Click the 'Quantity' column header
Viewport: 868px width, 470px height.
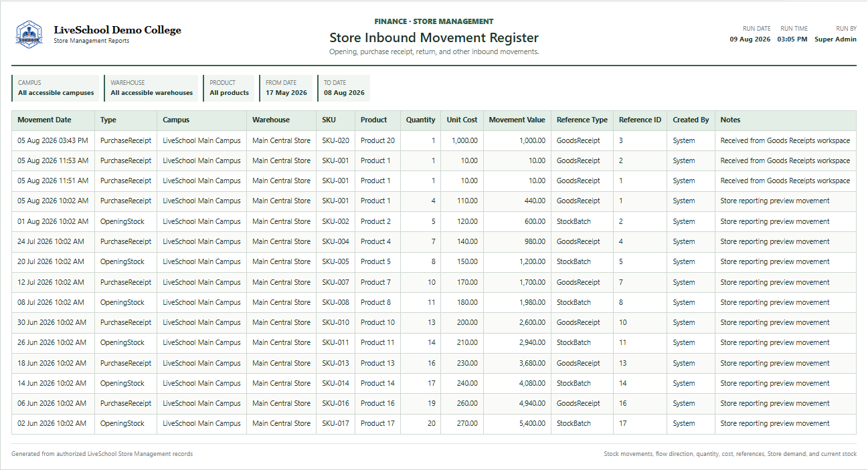click(x=420, y=120)
